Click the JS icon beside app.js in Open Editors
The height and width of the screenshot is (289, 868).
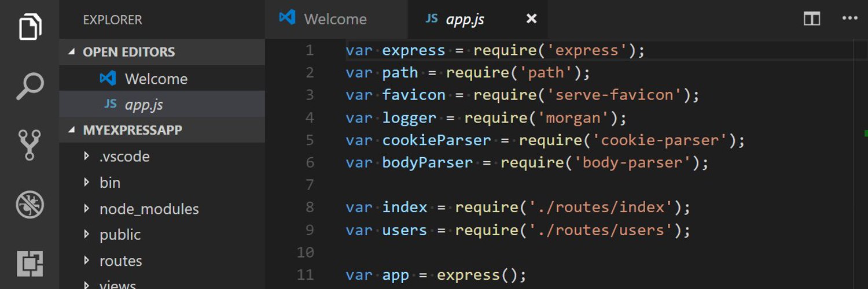click(110, 104)
